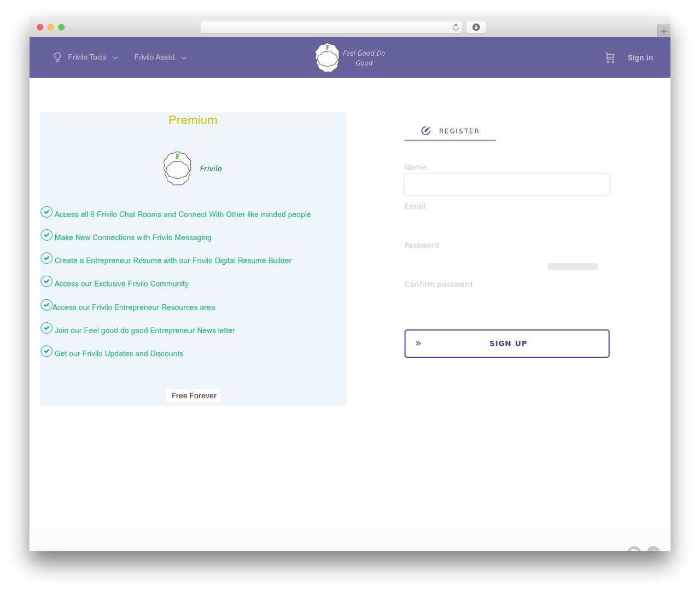Image resolution: width=700 pixels, height=593 pixels.
Task: Click the password strength indicator bar
Action: click(x=573, y=266)
